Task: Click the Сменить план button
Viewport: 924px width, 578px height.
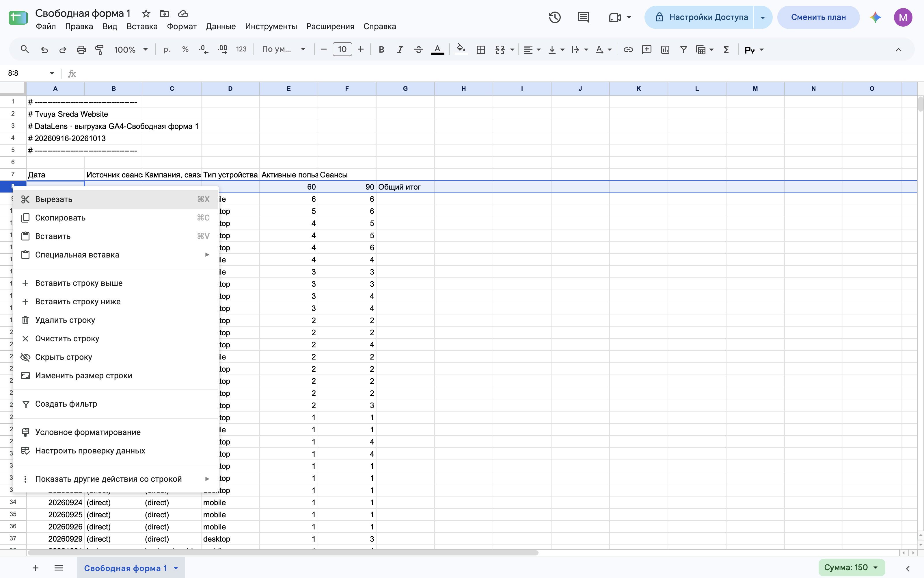Action: coord(818,17)
